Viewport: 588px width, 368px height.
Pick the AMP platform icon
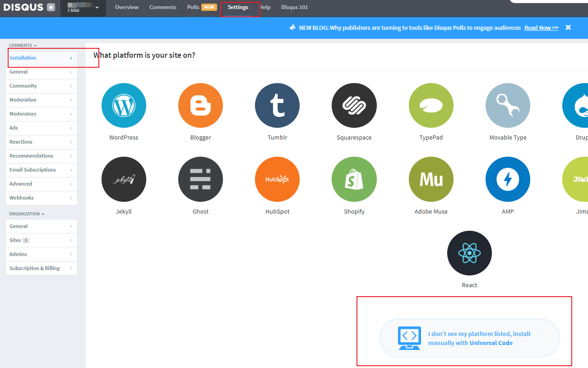point(508,179)
